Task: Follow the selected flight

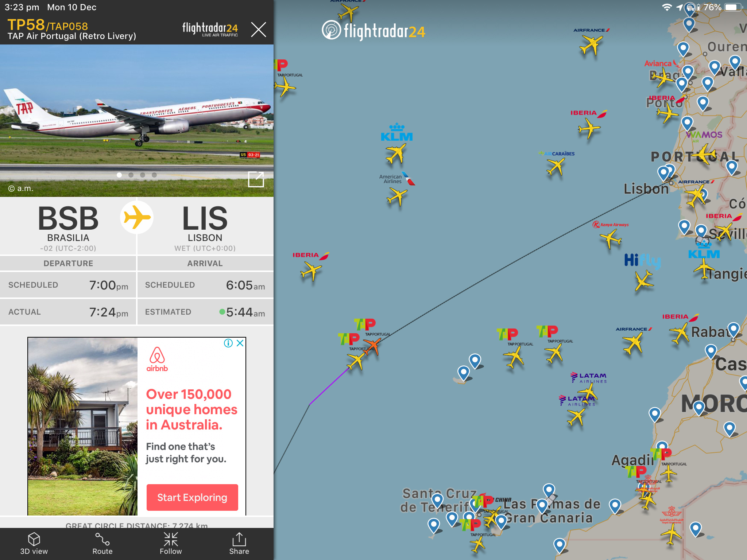Action: 171,543
